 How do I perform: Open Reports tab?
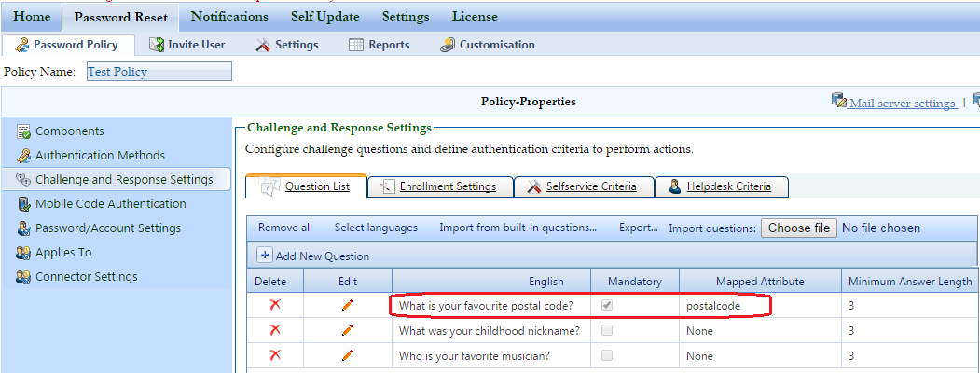pos(379,45)
